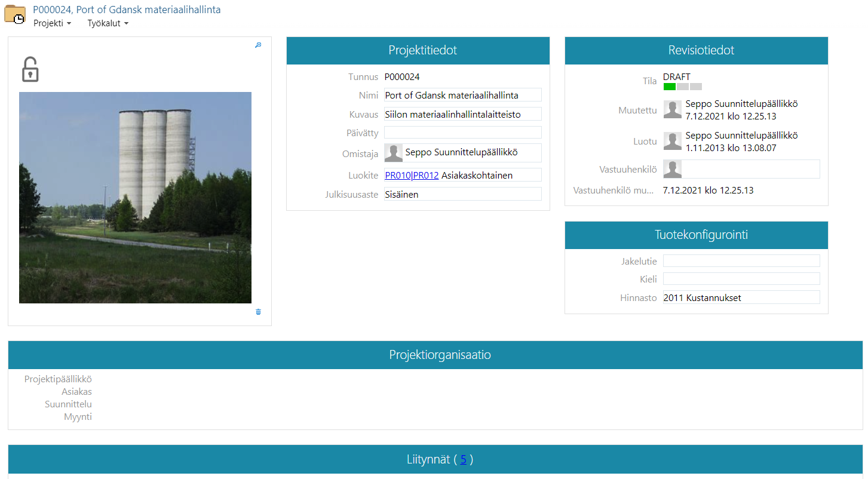Click the Julkisuusaste field showing Sisäinen
868x479 pixels.
pyautogui.click(x=463, y=194)
